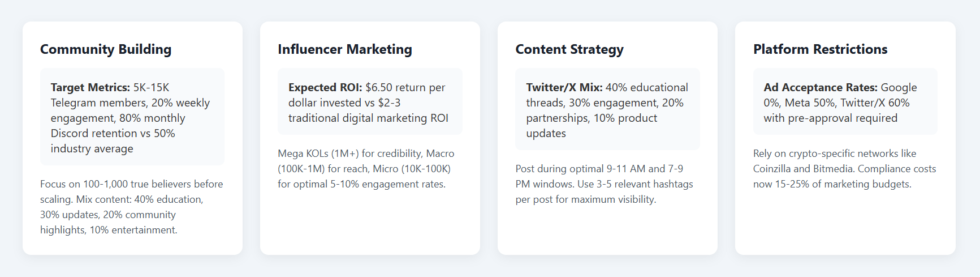Click the Twitter/X Mix bold label
Screen dimensions: 980x277
[564, 87]
